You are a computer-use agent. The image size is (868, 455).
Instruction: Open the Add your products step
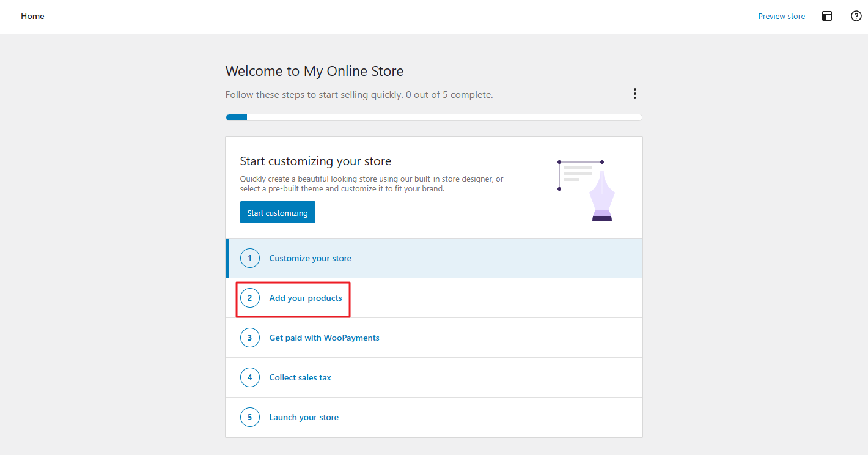click(434, 298)
